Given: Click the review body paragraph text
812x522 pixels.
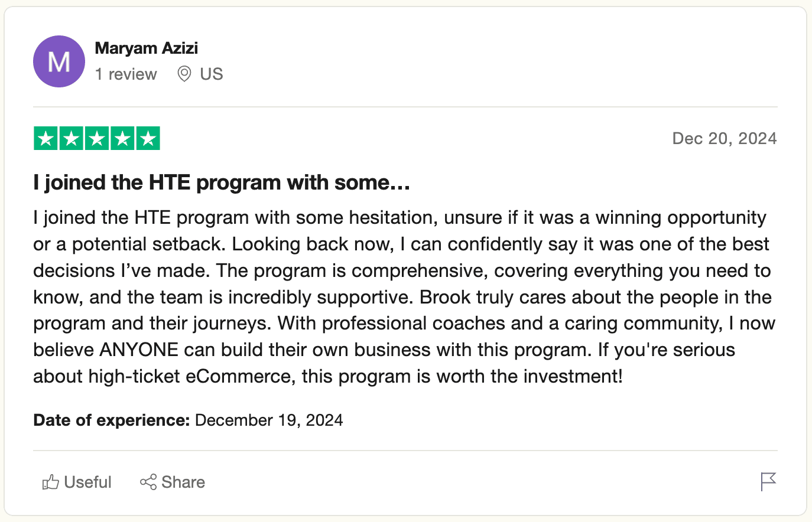Looking at the screenshot, I should [x=402, y=297].
